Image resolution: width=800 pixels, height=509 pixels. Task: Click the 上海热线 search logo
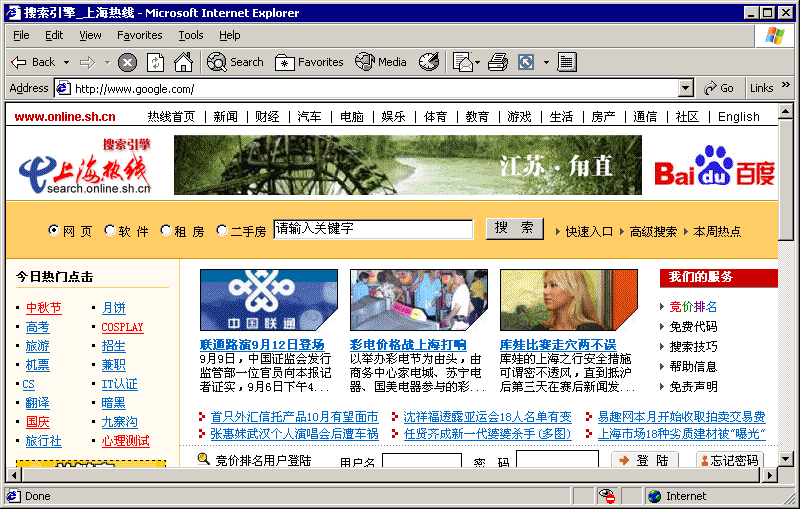tap(86, 167)
